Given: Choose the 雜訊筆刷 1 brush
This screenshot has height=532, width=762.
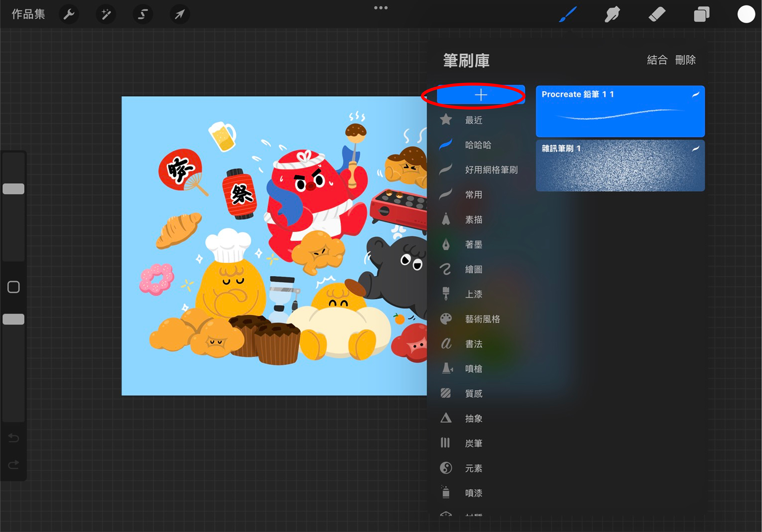Looking at the screenshot, I should point(620,166).
